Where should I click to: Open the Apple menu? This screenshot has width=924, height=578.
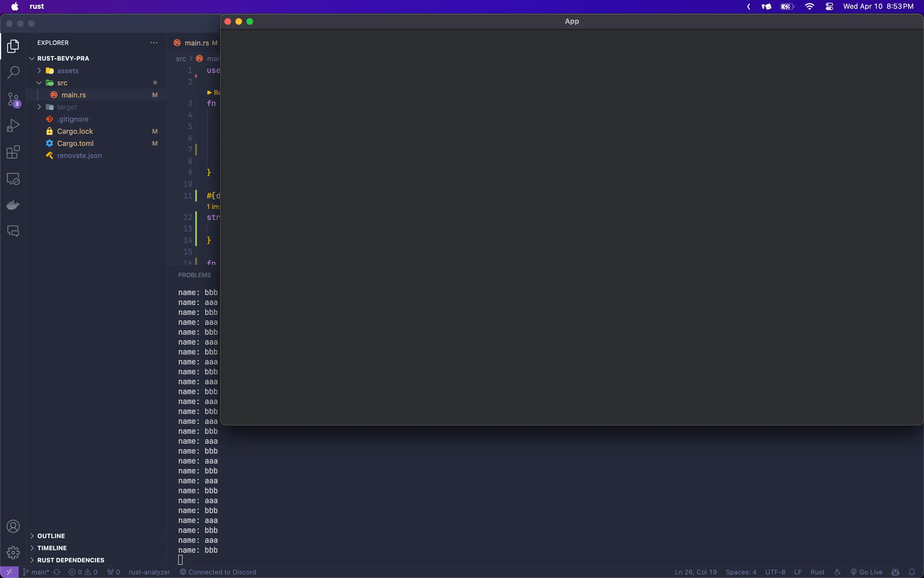(15, 7)
